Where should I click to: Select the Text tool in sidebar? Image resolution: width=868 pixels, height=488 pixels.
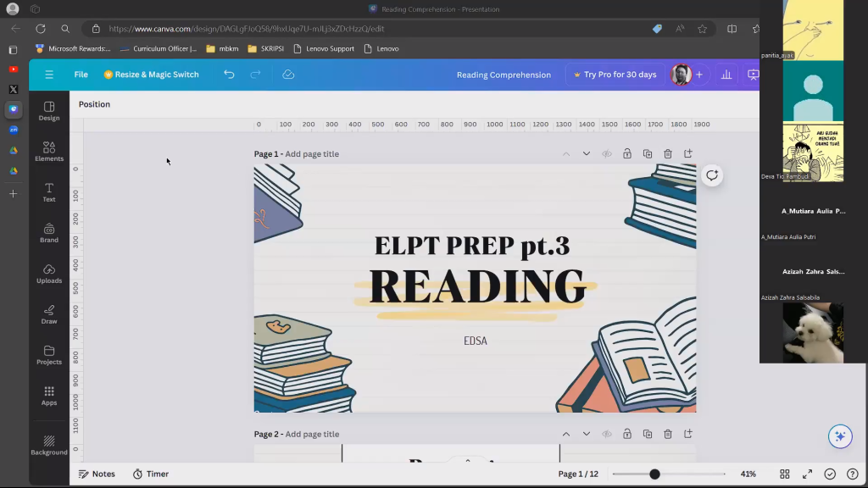point(49,192)
